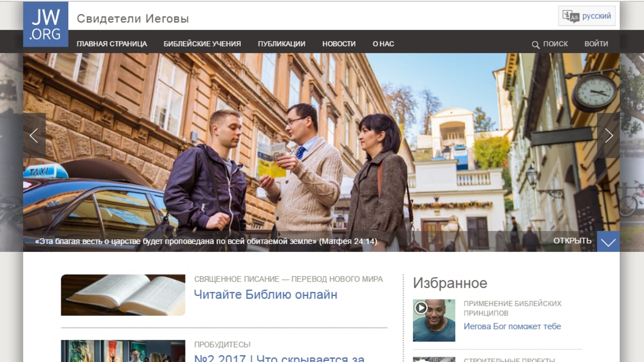This screenshot has height=362, width=644.
Task: Open ГЛАВНАЯ СТРАНИЦА menu item
Action: pyautogui.click(x=112, y=44)
